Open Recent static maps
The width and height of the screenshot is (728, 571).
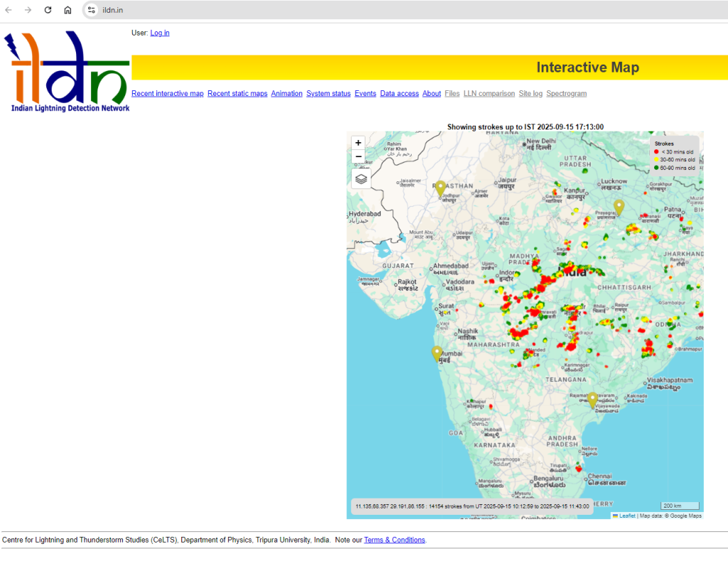[x=237, y=94]
